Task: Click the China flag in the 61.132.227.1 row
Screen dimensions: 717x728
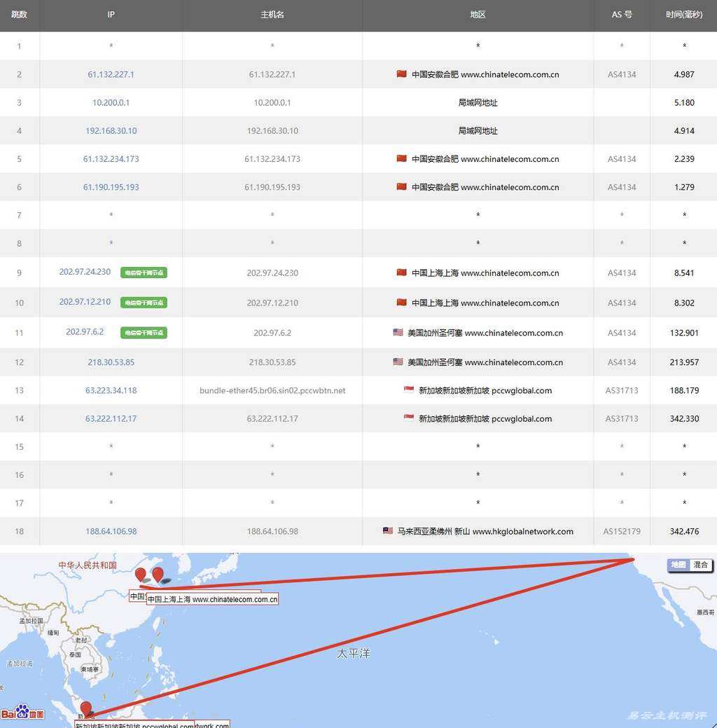Action: pyautogui.click(x=401, y=74)
